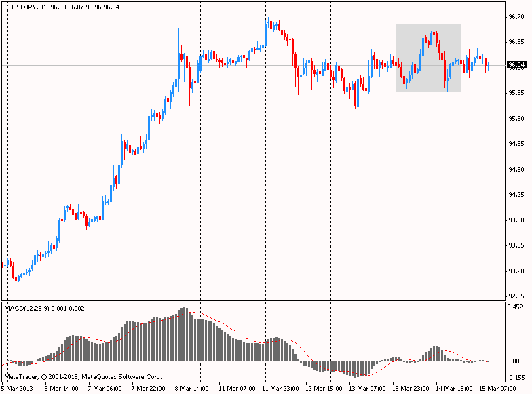Viewport: 532px width, 394px height.
Task: Click the 13 Mar 23:00 time label
Action: tap(411, 388)
